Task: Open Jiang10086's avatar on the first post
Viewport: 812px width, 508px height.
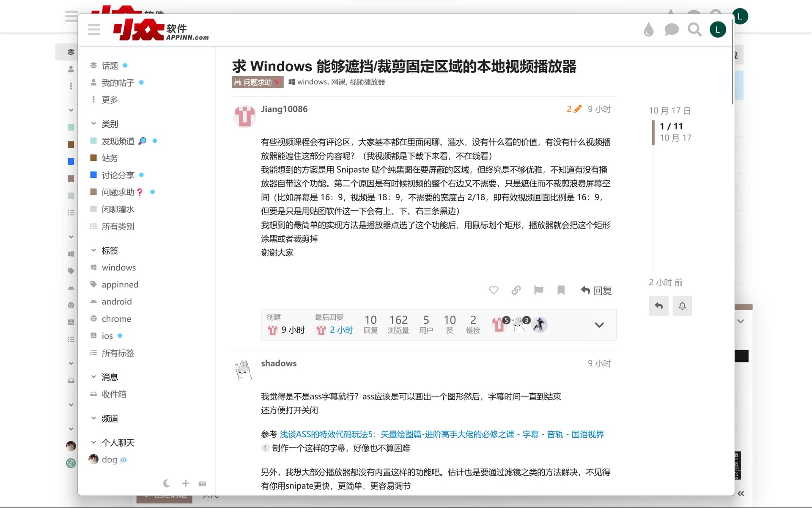Action: 244,116
